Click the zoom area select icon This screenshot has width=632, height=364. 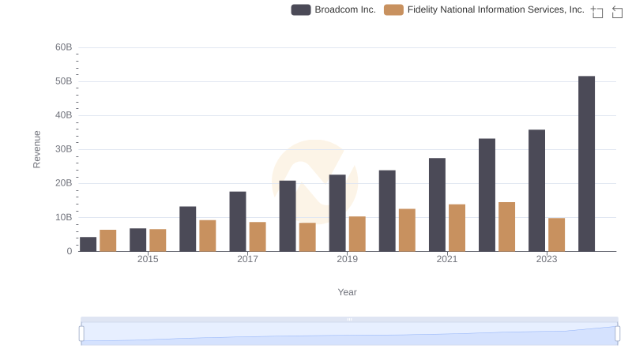click(597, 12)
